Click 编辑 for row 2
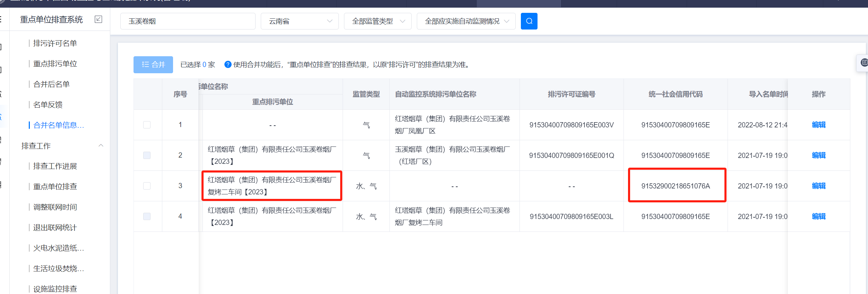Screen dimensions: 868x294 [x=819, y=155]
